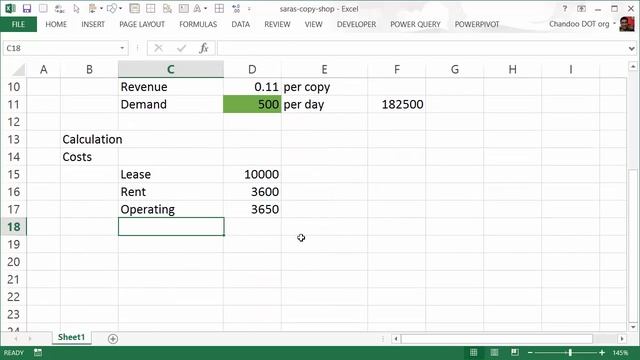Click the Save icon in the quick access toolbar
Screen dimensions: 640x360
click(27, 9)
